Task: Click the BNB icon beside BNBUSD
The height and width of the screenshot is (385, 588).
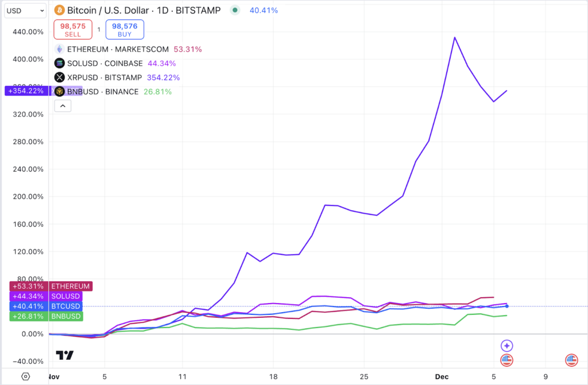Action: (60, 92)
